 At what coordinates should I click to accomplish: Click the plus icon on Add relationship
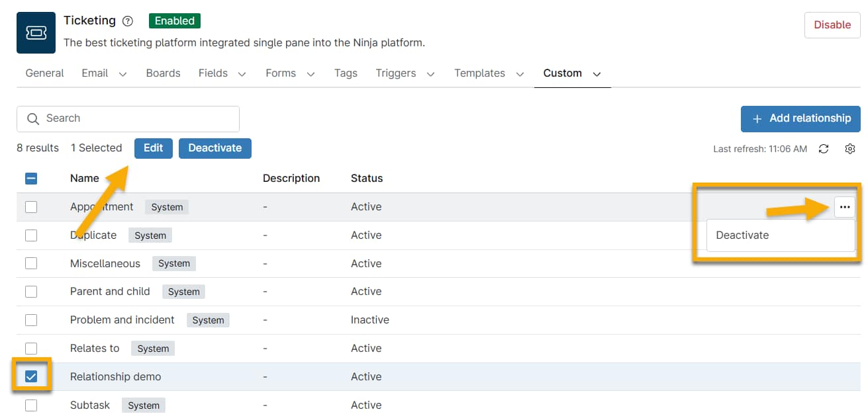[x=756, y=118]
